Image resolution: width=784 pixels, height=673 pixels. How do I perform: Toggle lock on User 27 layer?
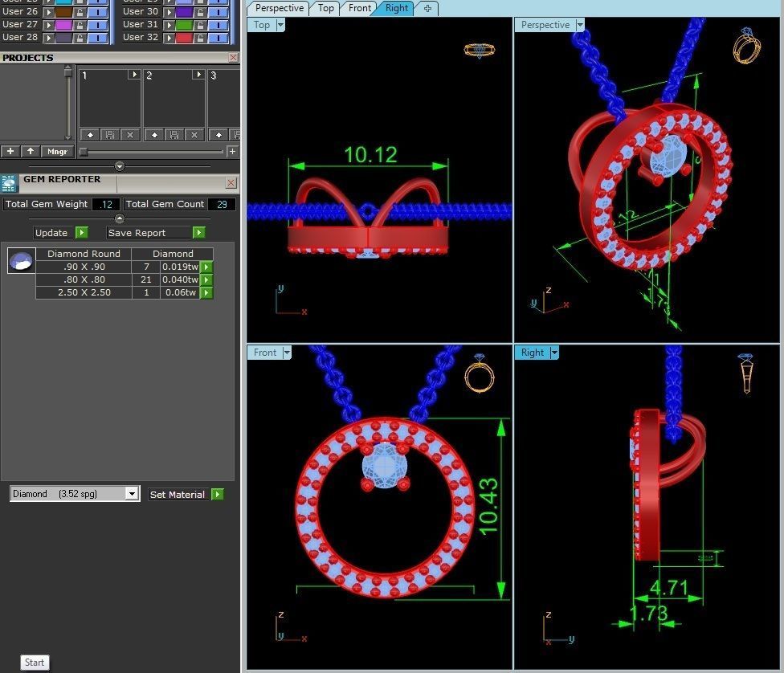click(80, 25)
